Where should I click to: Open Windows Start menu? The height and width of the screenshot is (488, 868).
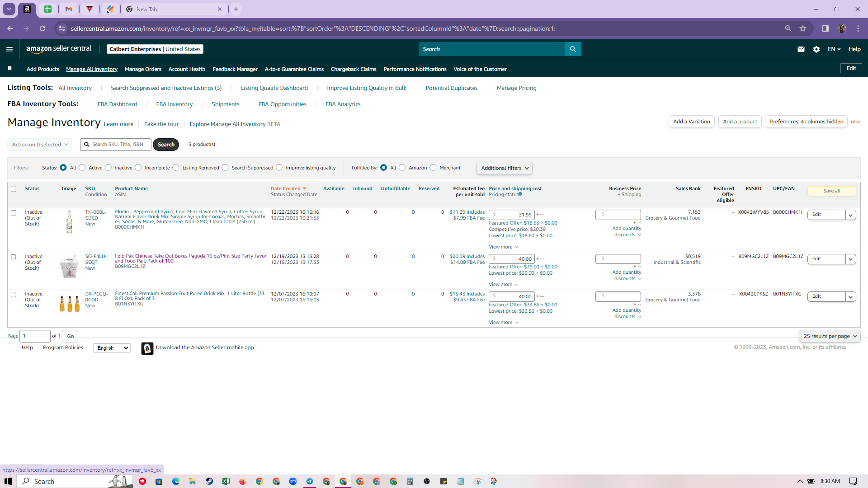[8, 481]
